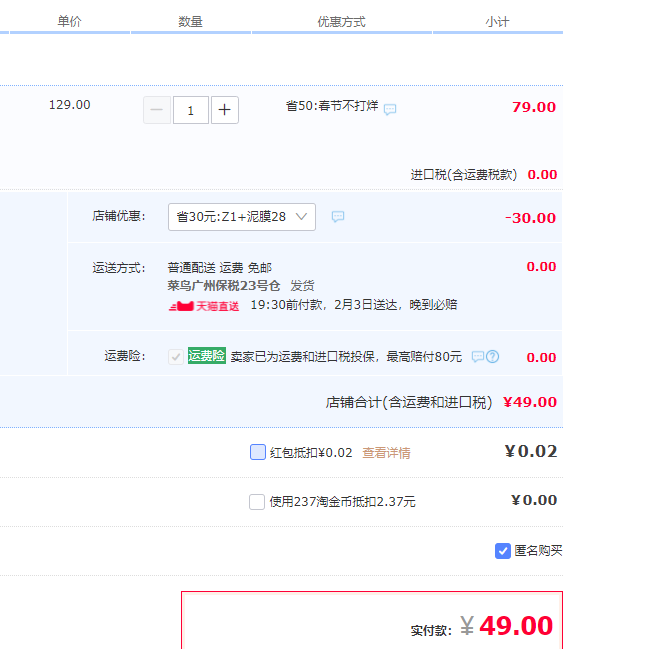
Task: Open the 查看详情 link
Action: [386, 453]
